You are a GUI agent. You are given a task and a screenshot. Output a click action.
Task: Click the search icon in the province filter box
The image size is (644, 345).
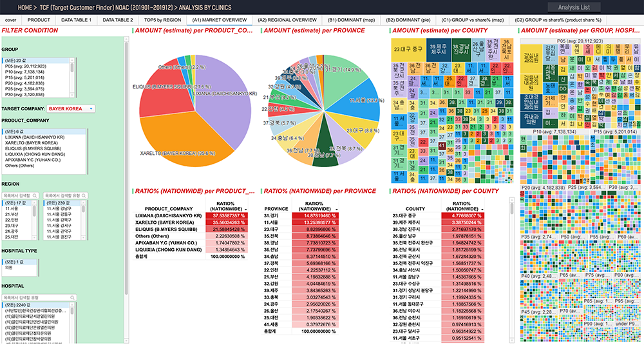click(36, 196)
